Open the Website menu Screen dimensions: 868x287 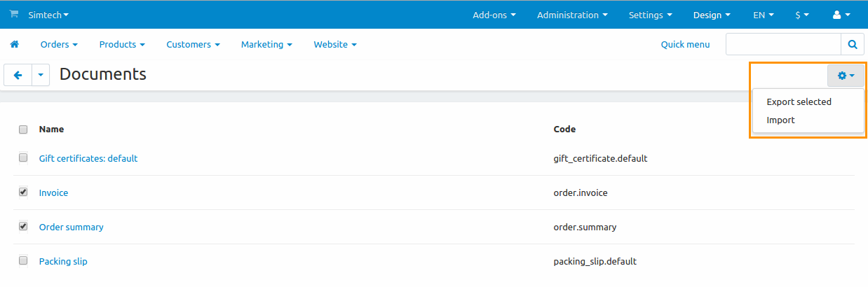335,44
